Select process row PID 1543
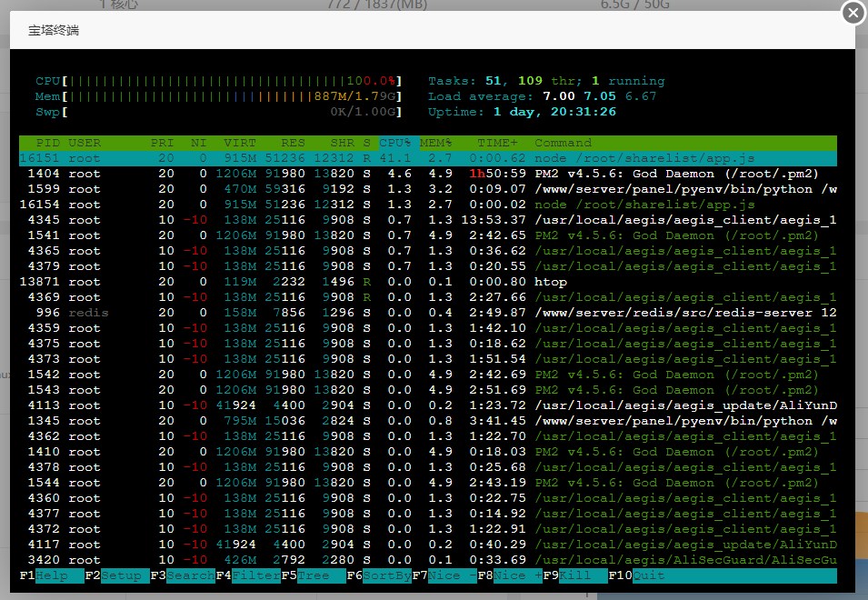The image size is (868, 600). click(428, 390)
